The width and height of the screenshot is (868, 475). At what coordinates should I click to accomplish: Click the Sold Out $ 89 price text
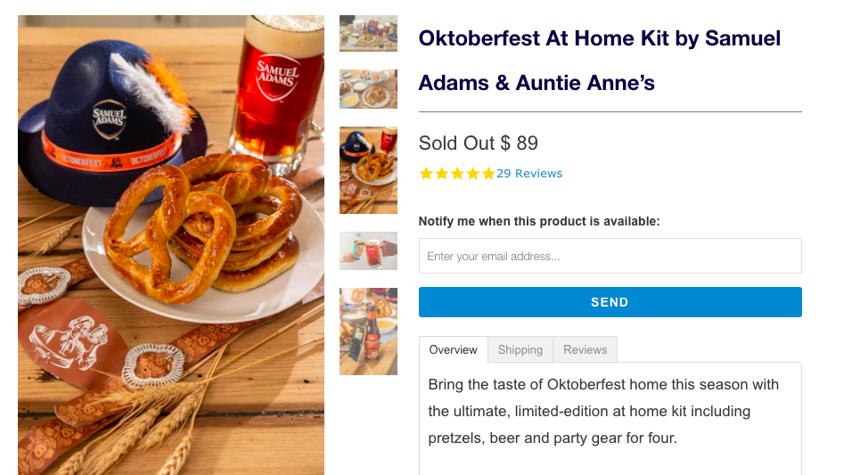479,143
